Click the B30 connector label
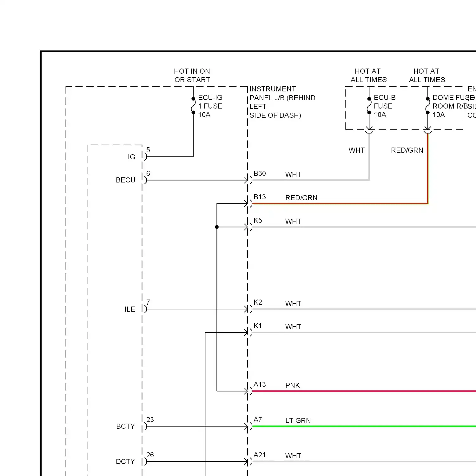This screenshot has width=476, height=476. [x=260, y=173]
